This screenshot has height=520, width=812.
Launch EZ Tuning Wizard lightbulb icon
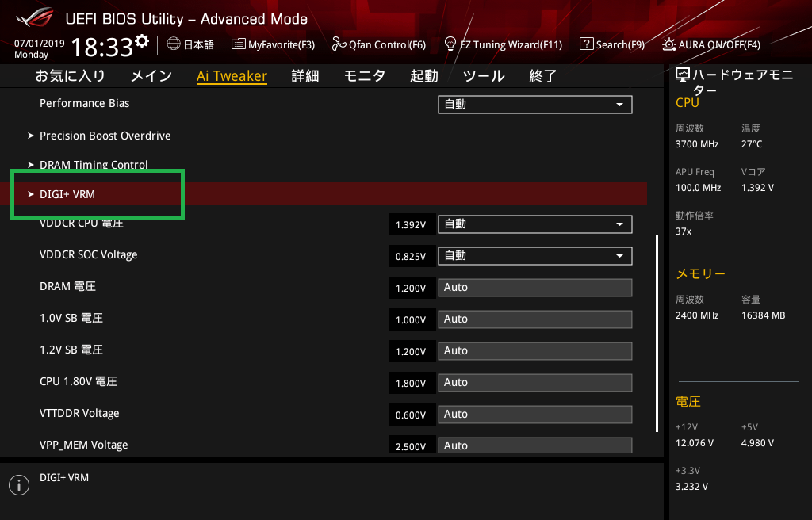(x=450, y=44)
